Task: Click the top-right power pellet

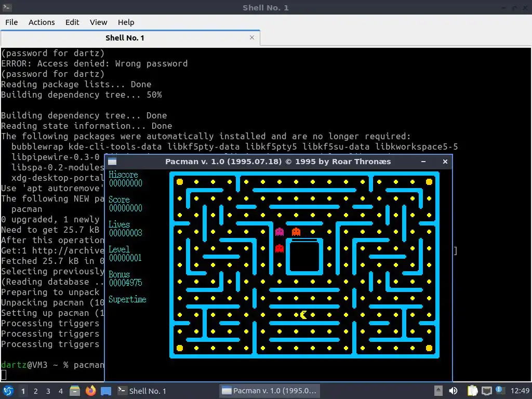Action: [429, 182]
